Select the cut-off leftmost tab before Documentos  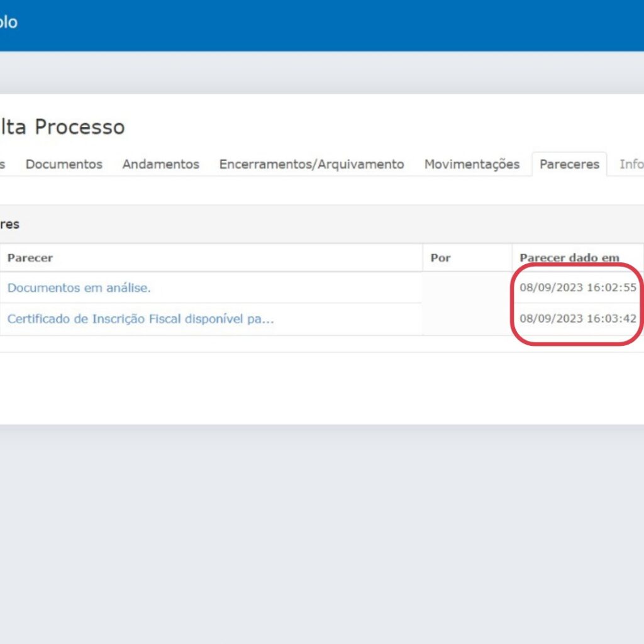click(x=3, y=164)
